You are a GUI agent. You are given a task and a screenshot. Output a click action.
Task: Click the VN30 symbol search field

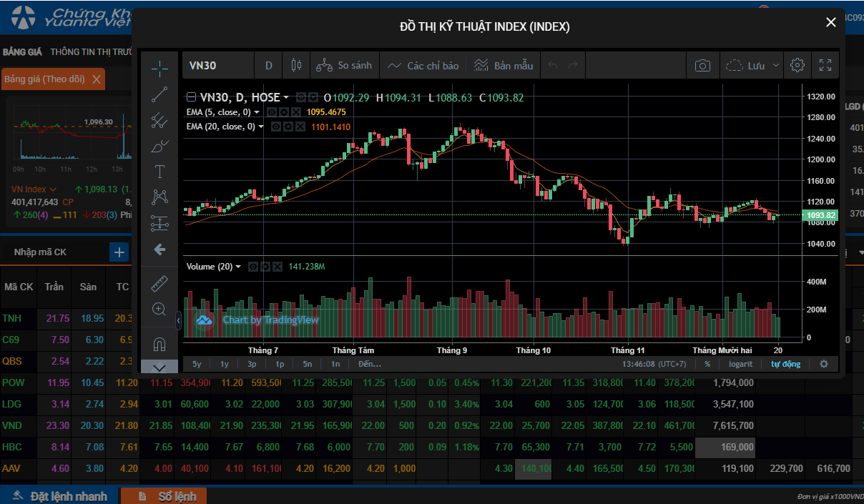(217, 66)
